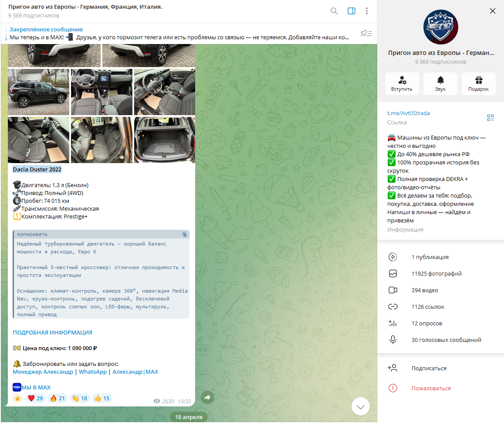Open the 294 видео section
The height and width of the screenshot is (423, 504).
click(440, 290)
